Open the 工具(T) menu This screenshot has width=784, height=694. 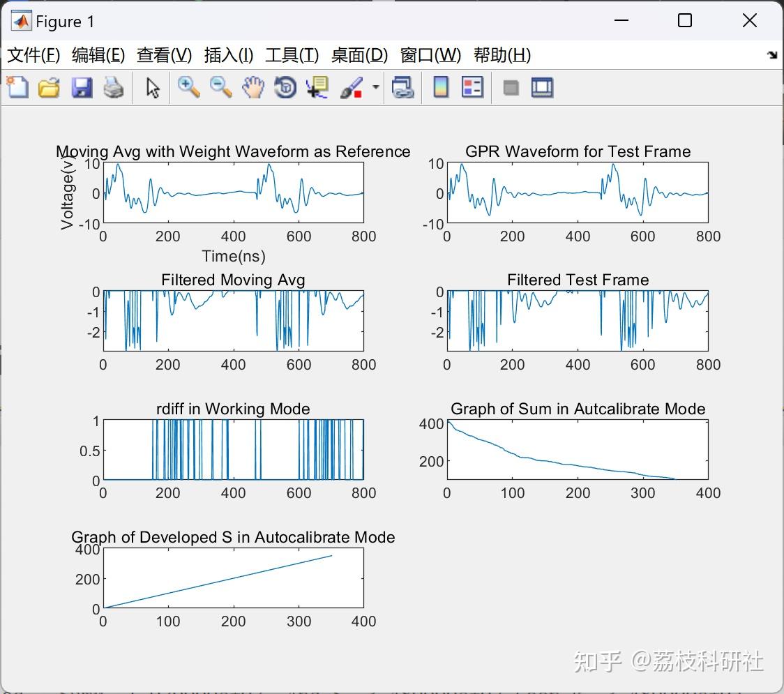coord(292,55)
